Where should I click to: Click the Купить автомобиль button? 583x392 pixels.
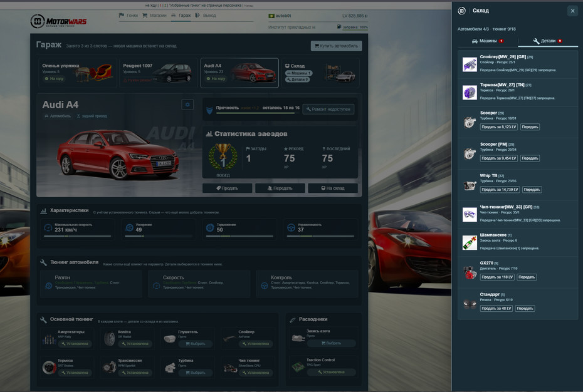(336, 46)
